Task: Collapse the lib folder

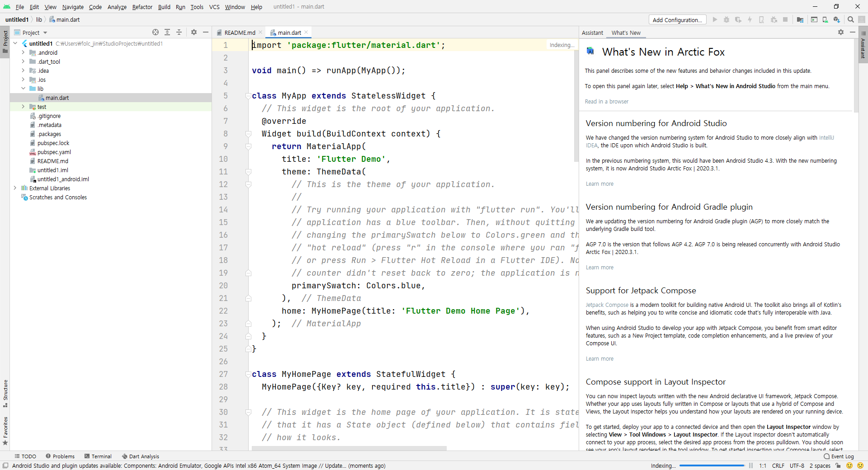Action: point(23,89)
